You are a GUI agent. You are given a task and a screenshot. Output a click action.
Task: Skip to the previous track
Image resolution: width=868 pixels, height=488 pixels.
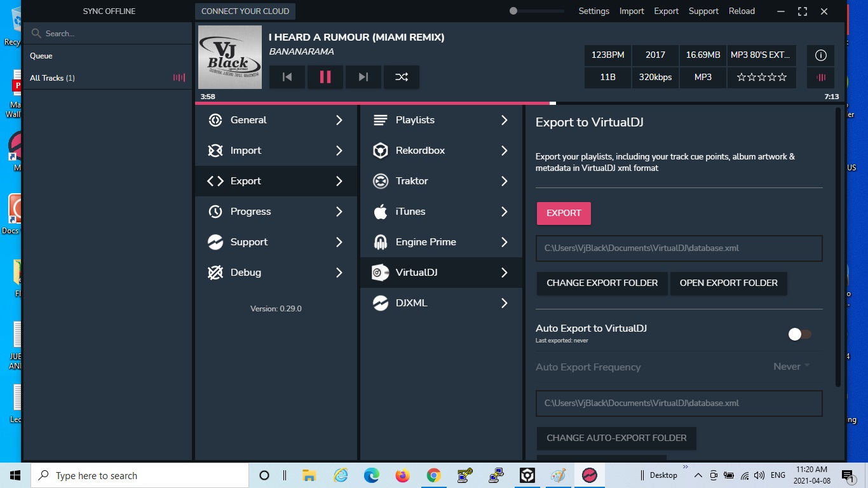pyautogui.click(x=287, y=77)
